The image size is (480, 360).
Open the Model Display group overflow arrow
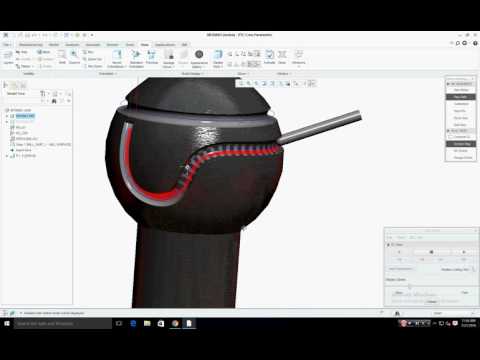tap(202, 74)
